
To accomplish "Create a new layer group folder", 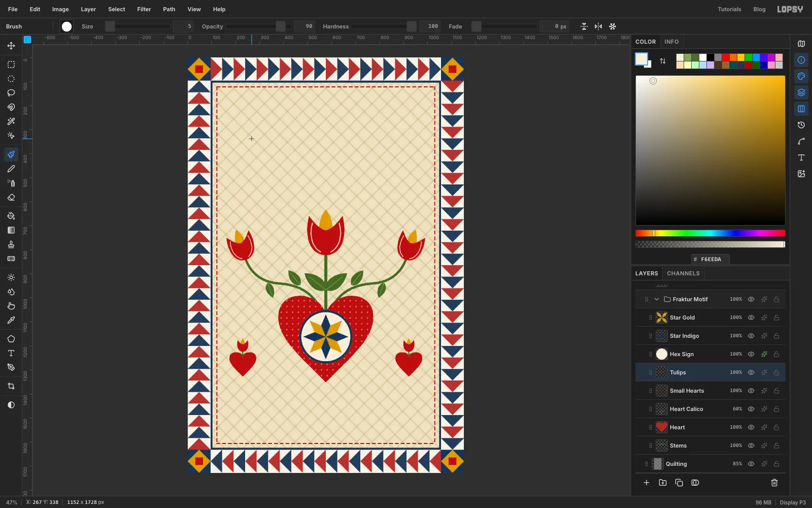I will coord(663,483).
